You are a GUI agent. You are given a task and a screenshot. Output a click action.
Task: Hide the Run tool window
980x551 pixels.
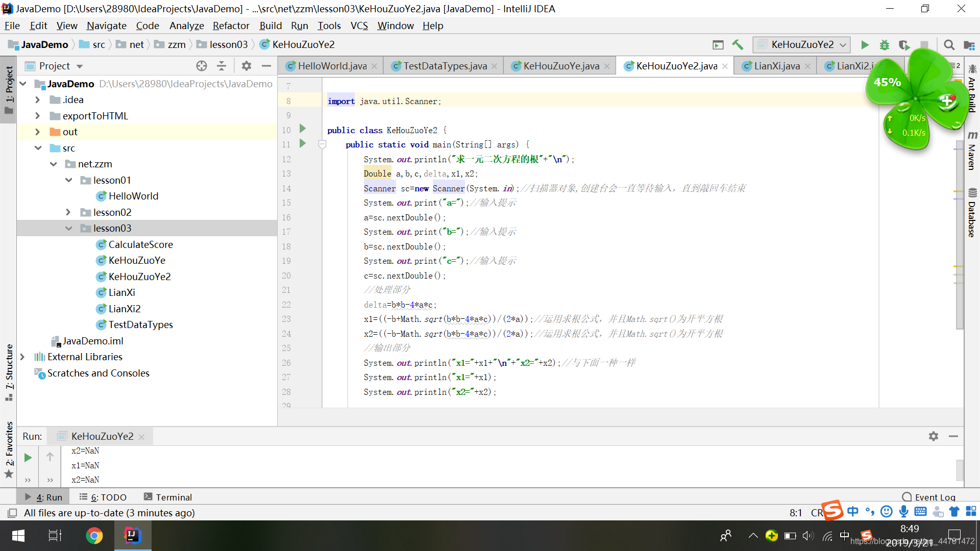pyautogui.click(x=953, y=436)
